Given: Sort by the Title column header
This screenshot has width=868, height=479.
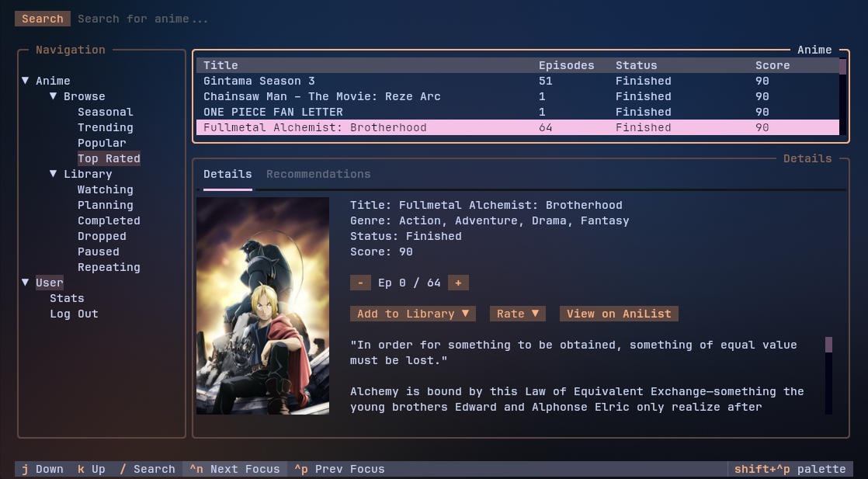Looking at the screenshot, I should tap(220, 65).
